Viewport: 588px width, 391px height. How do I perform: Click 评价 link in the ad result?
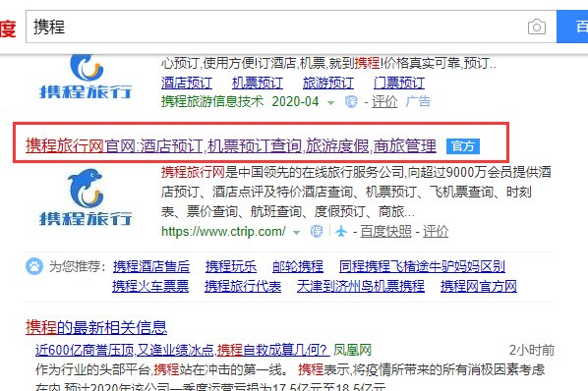click(x=384, y=101)
